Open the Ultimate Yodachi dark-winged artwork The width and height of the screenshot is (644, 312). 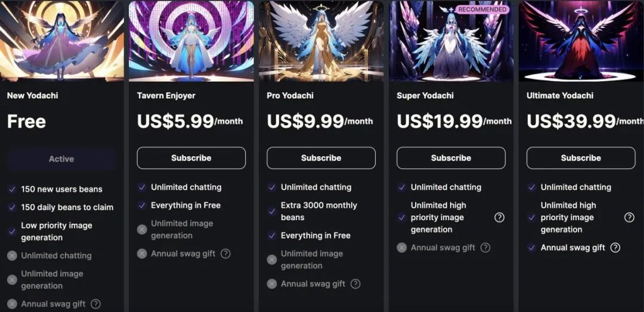pyautogui.click(x=581, y=41)
